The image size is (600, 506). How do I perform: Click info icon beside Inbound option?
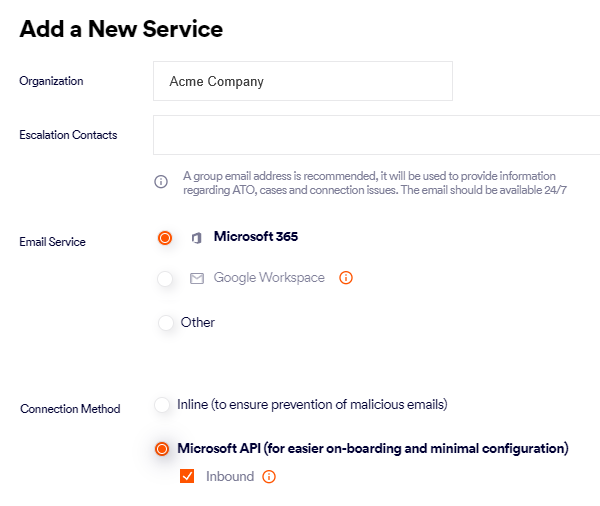(x=269, y=477)
